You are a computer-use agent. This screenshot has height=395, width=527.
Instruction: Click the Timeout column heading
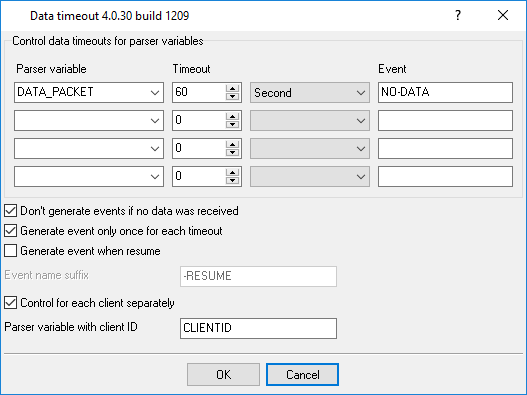[191, 69]
